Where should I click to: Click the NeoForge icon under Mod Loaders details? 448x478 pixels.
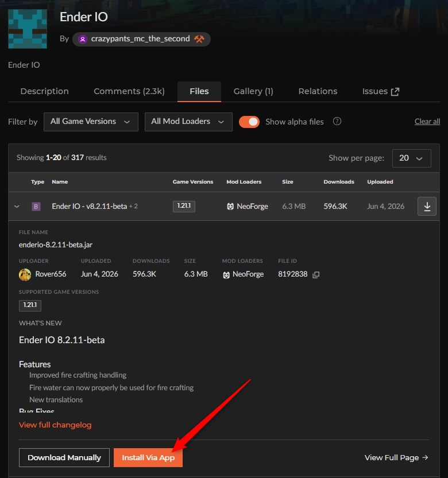[226, 275]
